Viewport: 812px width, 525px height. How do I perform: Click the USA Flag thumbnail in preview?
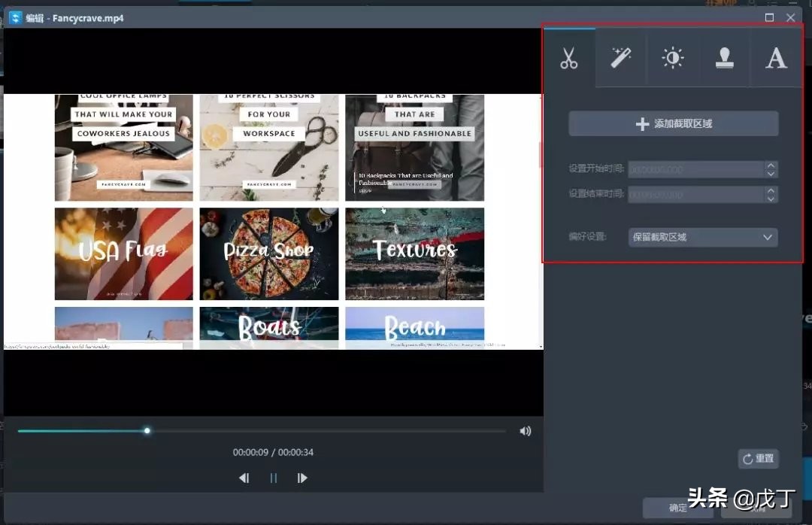tap(124, 254)
